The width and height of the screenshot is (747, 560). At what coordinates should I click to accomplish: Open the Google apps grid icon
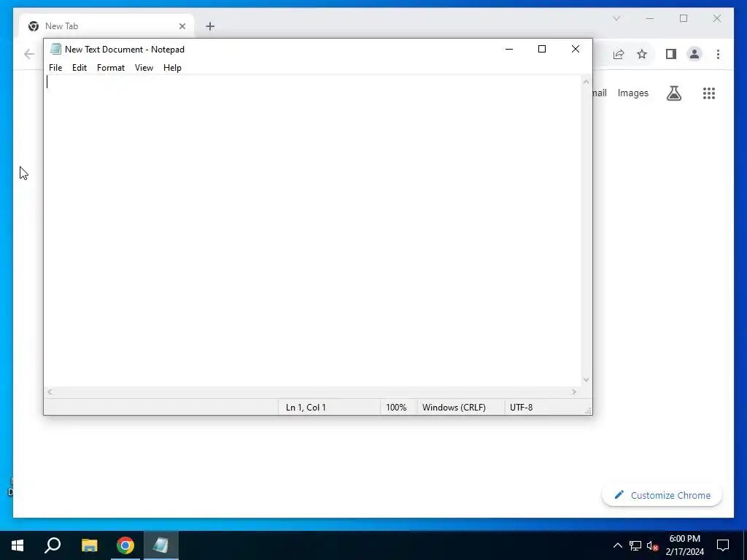click(709, 93)
